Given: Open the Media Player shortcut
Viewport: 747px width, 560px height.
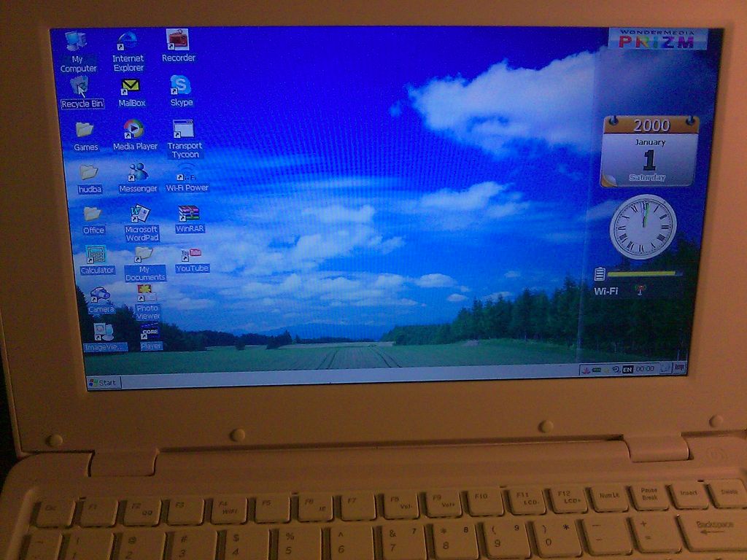Looking at the screenshot, I should (133, 129).
